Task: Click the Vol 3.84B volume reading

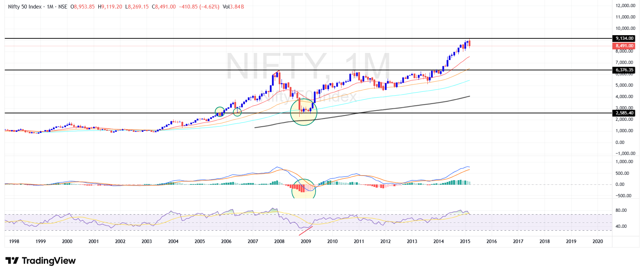Action: 233,7
